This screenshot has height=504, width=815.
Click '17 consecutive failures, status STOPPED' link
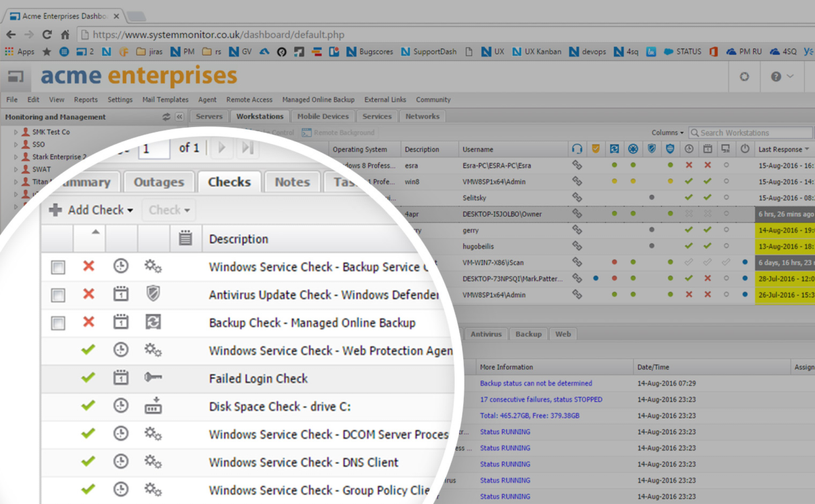[x=541, y=399]
